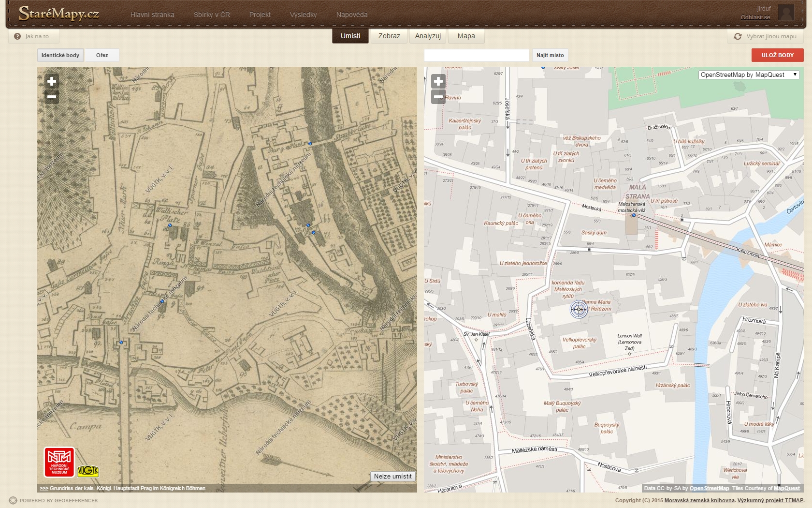The image size is (812, 508).
Task: Open the Mapa tab
Action: click(x=466, y=36)
